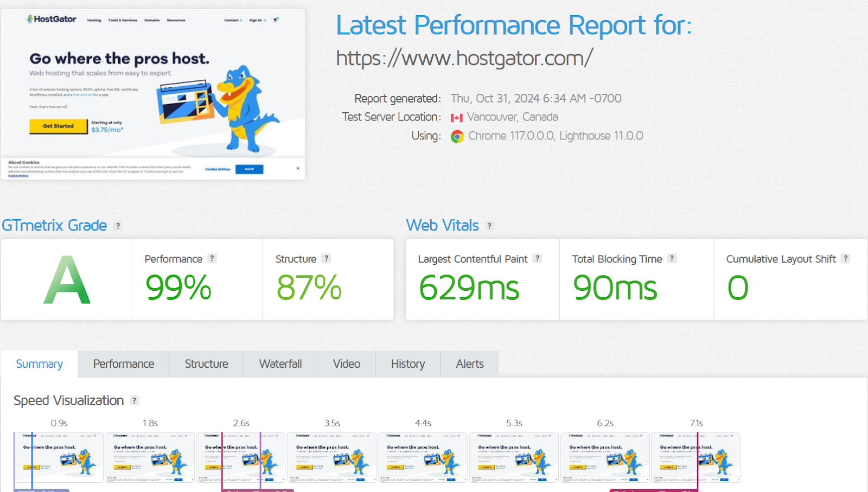
Task: Click the Speed Visualization heading
Action: click(x=69, y=401)
